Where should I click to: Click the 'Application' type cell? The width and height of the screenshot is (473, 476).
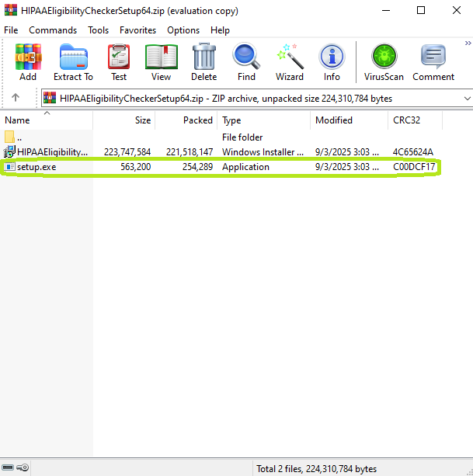point(245,167)
